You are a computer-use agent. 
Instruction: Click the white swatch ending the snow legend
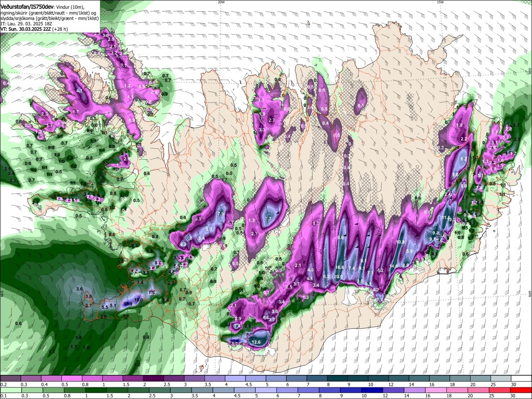coord(521,379)
